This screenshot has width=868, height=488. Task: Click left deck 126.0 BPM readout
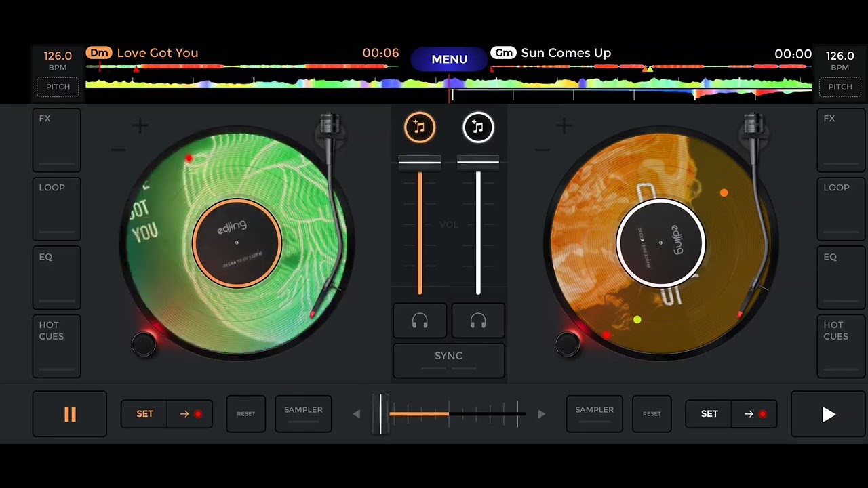[x=58, y=56]
